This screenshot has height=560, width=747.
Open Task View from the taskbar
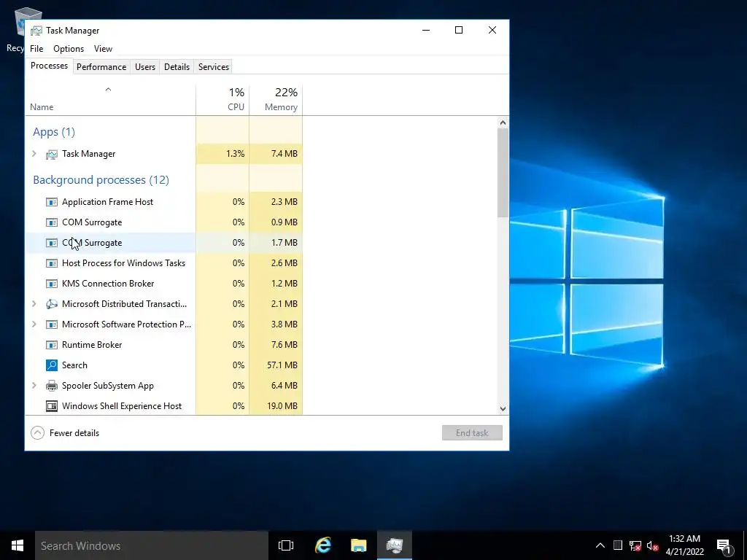(x=286, y=545)
